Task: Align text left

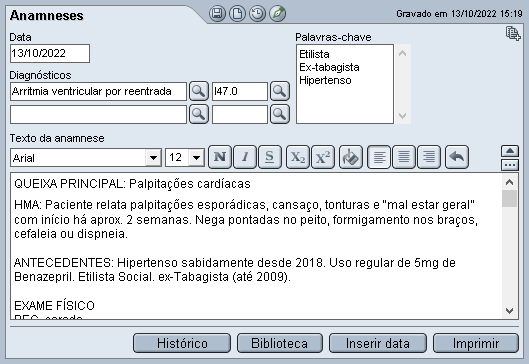Action: [379, 157]
